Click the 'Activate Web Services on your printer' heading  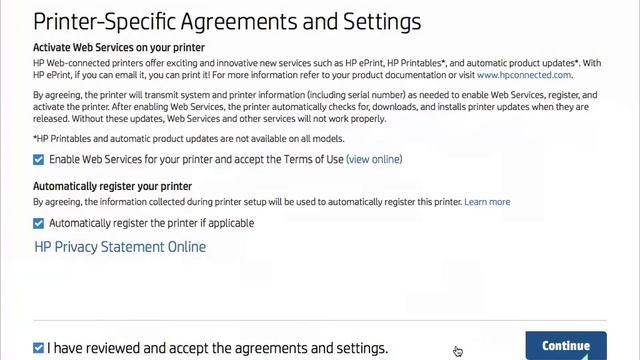click(119, 47)
